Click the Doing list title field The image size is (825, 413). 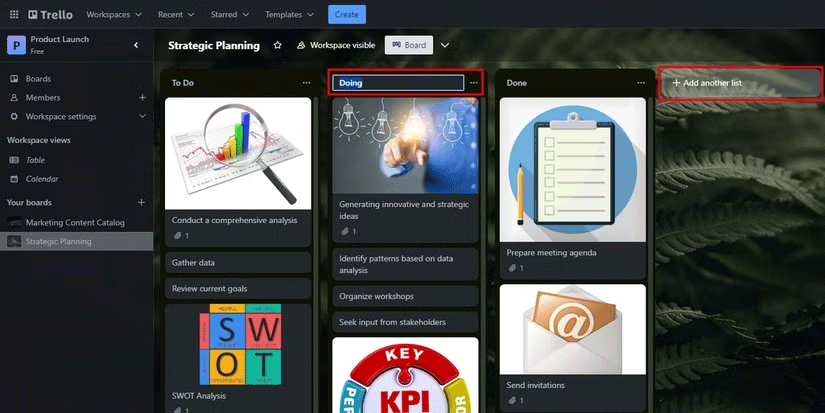pyautogui.click(x=398, y=83)
